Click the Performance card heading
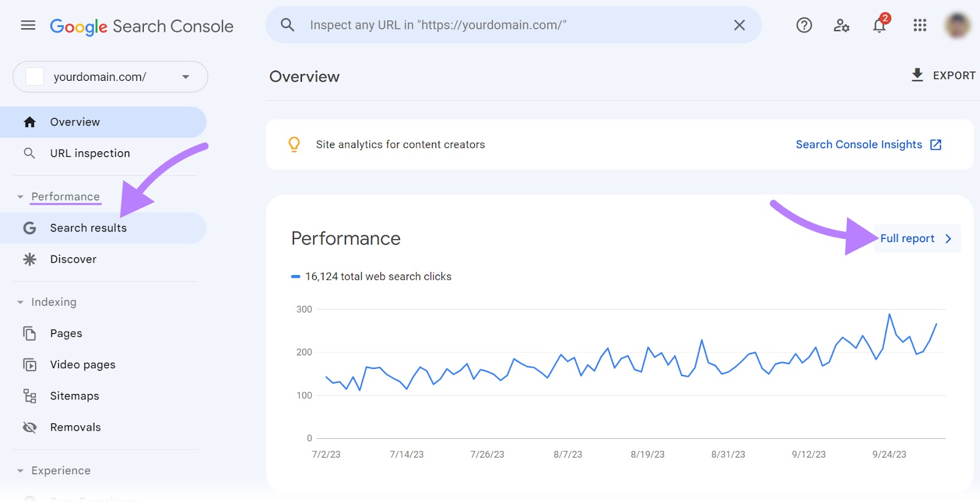The height and width of the screenshot is (503, 980). pos(345,238)
